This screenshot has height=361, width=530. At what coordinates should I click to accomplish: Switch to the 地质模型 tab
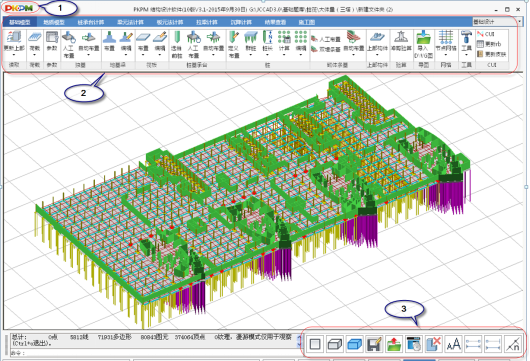tap(54, 22)
